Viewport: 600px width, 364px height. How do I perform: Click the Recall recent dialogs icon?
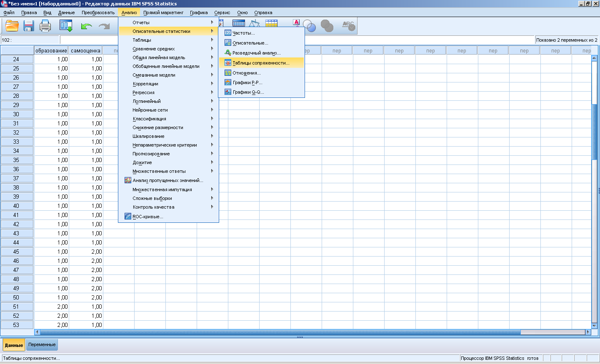(66, 26)
